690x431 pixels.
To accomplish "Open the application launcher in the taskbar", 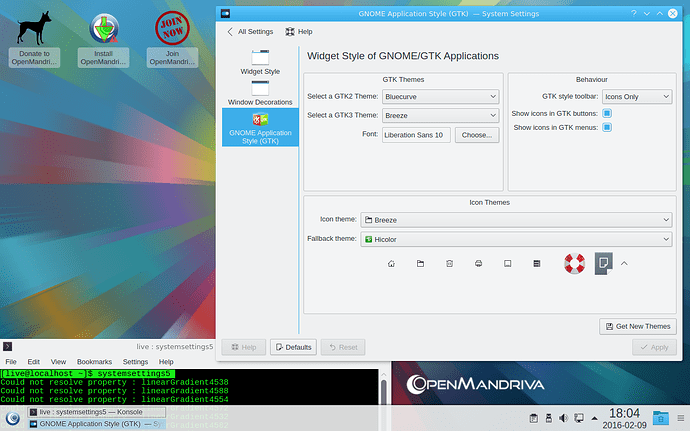I will click(x=13, y=418).
